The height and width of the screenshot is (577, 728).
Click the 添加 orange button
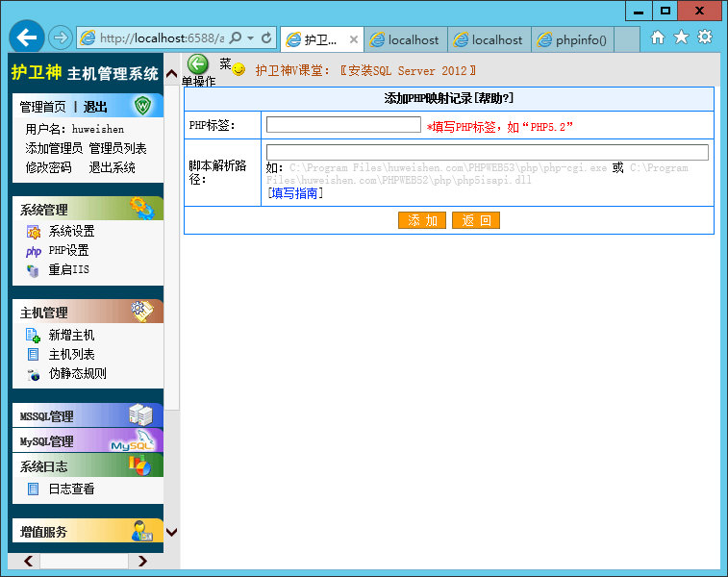click(x=422, y=220)
